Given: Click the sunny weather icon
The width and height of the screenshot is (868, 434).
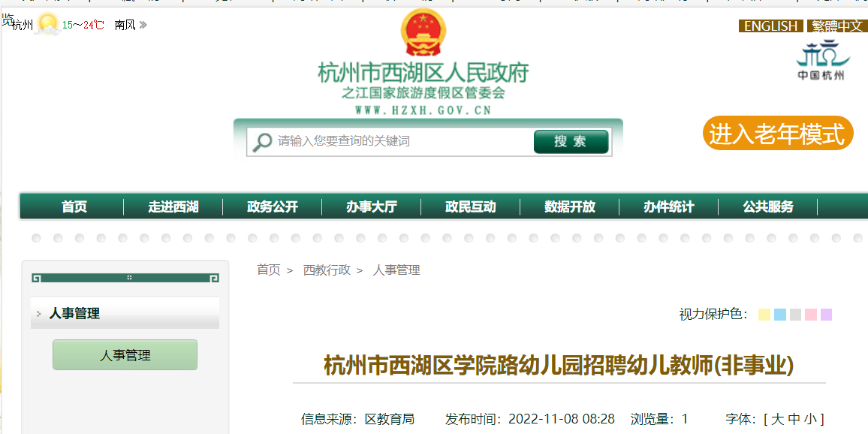Looking at the screenshot, I should point(47,25).
